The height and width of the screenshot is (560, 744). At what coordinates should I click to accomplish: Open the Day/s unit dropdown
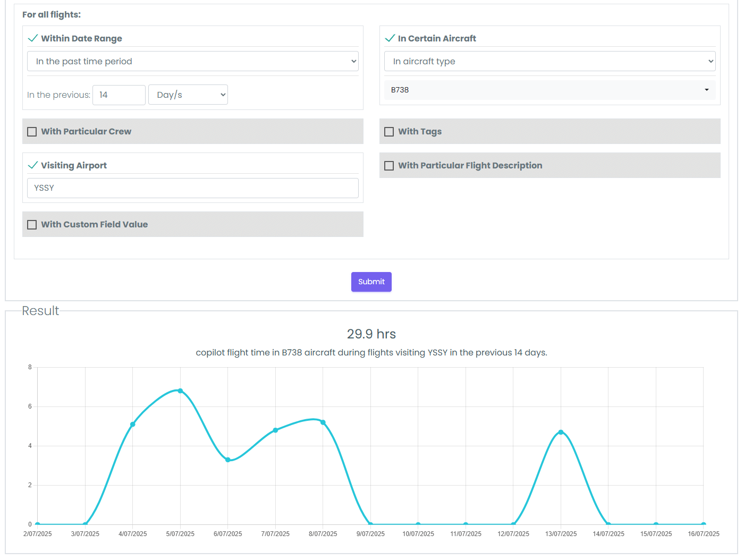pos(188,95)
